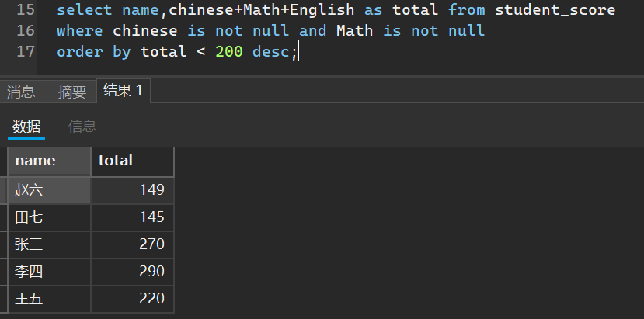Click the 'select' keyword in line 15

point(84,10)
